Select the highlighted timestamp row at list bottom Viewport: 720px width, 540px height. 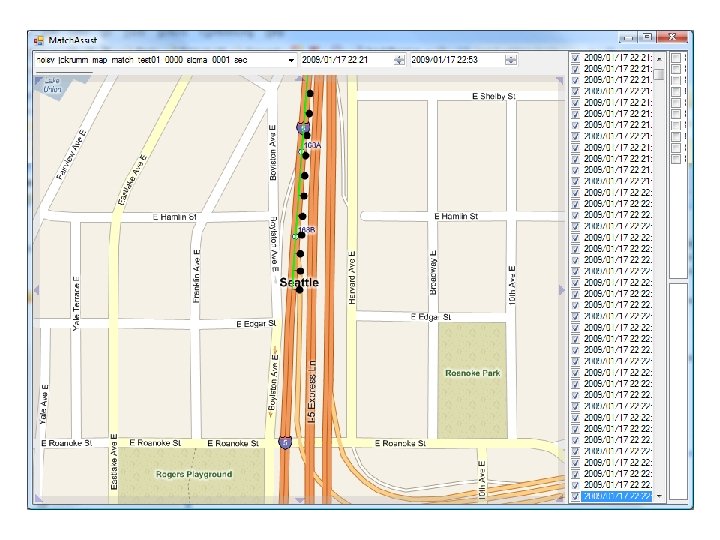[616, 496]
